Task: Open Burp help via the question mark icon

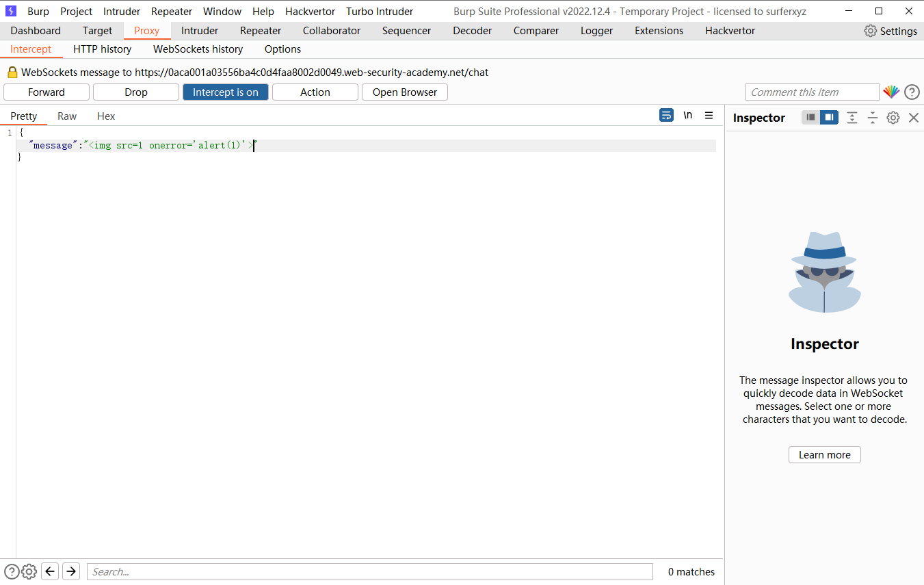Action: click(x=912, y=91)
